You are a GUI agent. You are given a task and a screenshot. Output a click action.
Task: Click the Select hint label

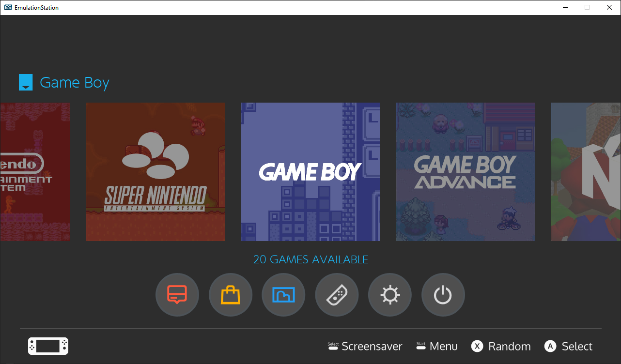(577, 347)
